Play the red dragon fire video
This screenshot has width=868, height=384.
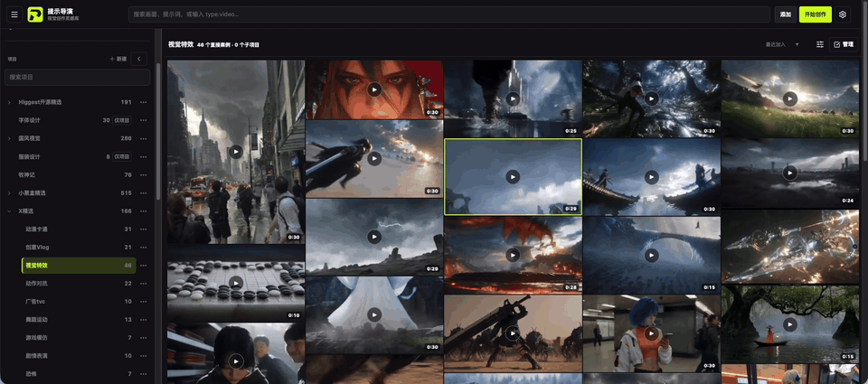[x=513, y=255]
